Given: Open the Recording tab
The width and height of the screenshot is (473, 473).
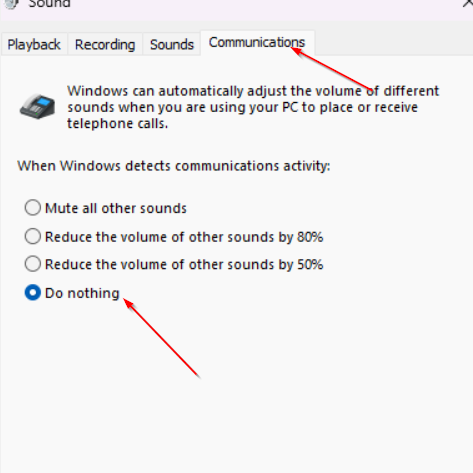Looking at the screenshot, I should [105, 44].
